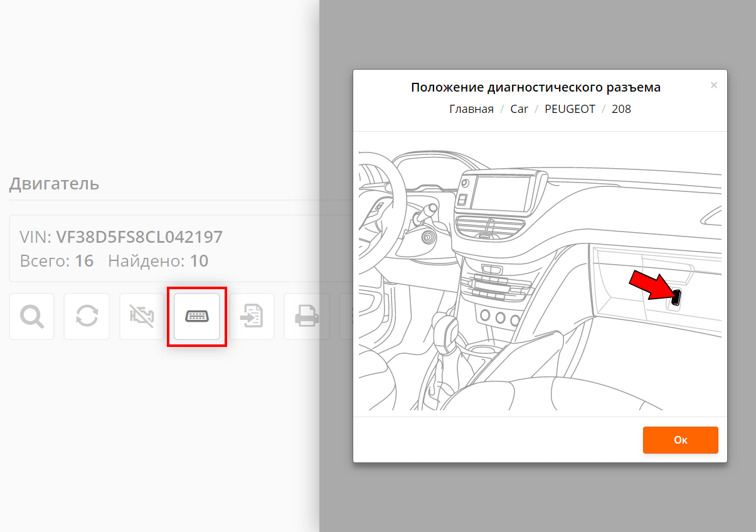Close the connector position dialog with ×
Viewport: 756px width, 532px height.
713,85
